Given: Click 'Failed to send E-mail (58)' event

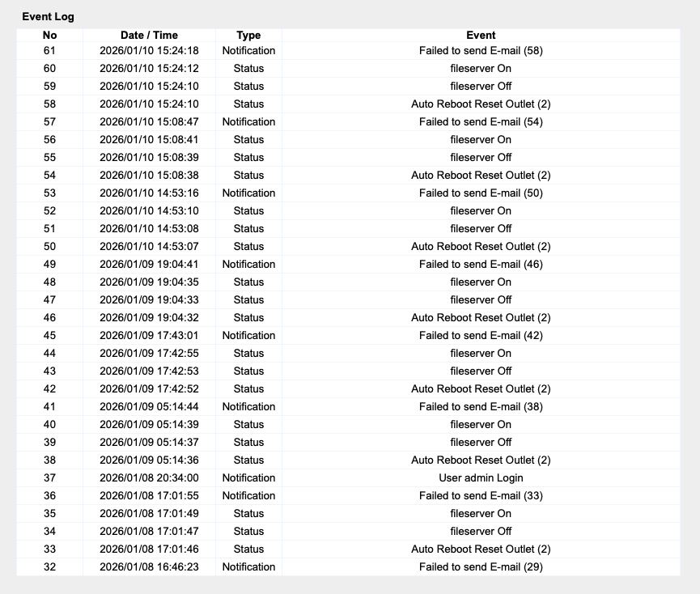Looking at the screenshot, I should (481, 51).
